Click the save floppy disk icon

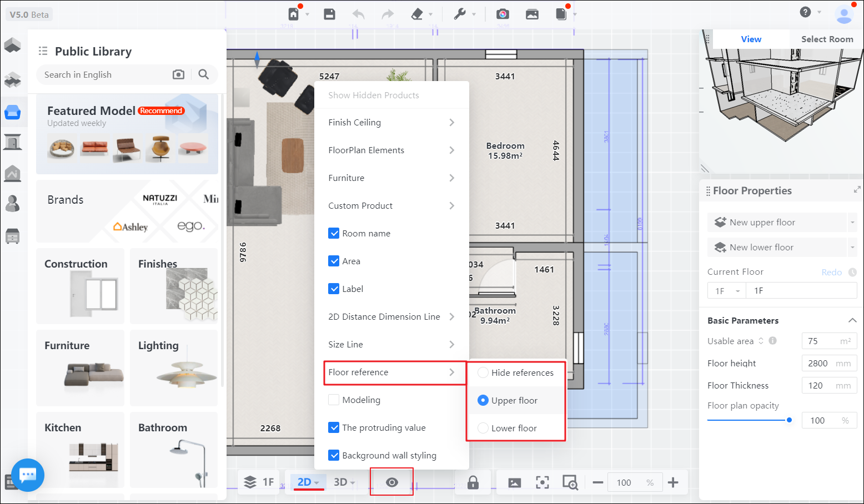pyautogui.click(x=329, y=14)
